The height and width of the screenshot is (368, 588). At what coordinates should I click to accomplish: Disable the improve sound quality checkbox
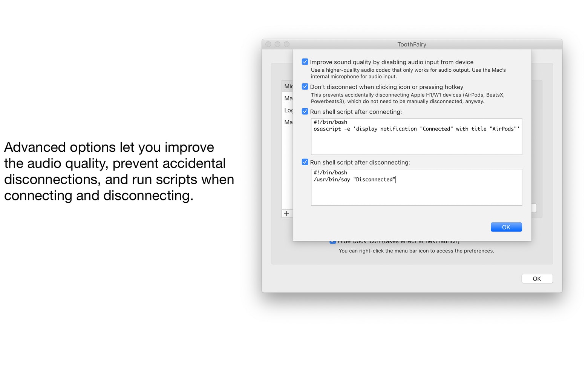click(305, 62)
